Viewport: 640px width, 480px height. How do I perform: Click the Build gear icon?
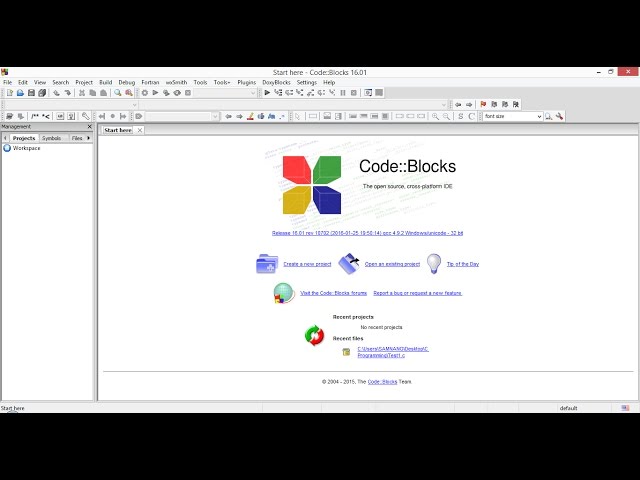[144, 93]
